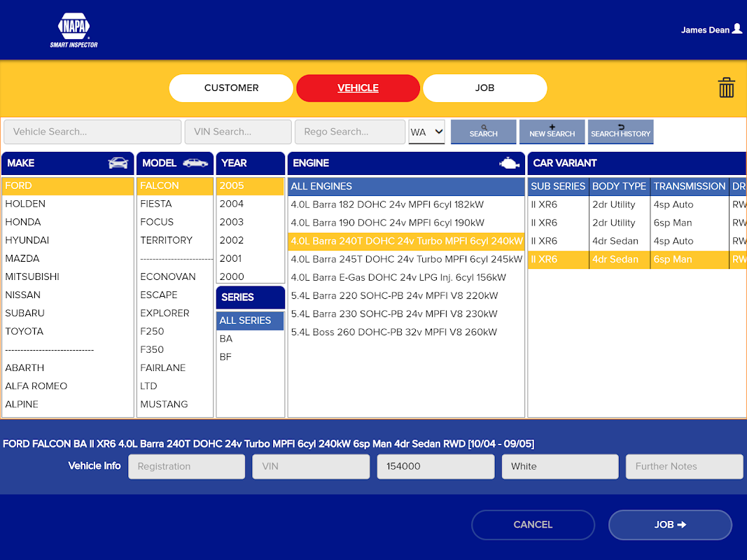
Task: Proceed with the JOB arrow button
Action: click(670, 525)
